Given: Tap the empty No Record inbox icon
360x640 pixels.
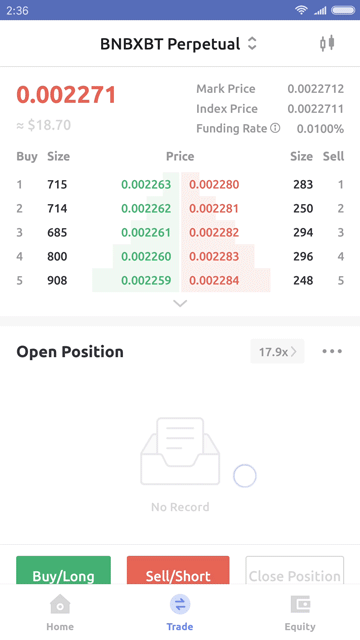Looking at the screenshot, I should (x=180, y=451).
